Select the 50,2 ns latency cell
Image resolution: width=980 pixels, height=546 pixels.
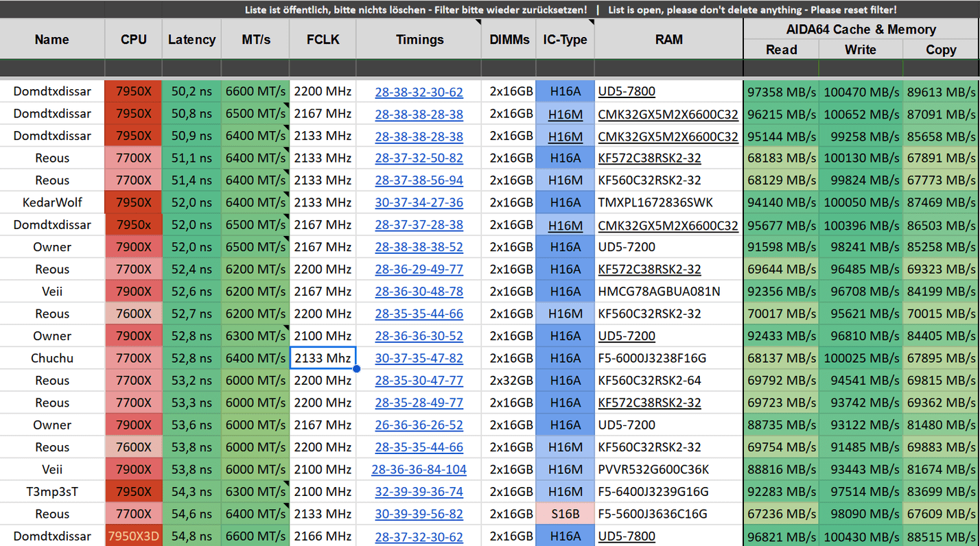pyautogui.click(x=191, y=92)
